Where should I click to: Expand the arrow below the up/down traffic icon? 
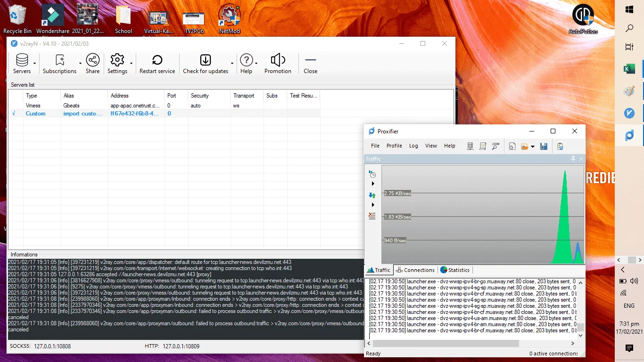coord(373,205)
